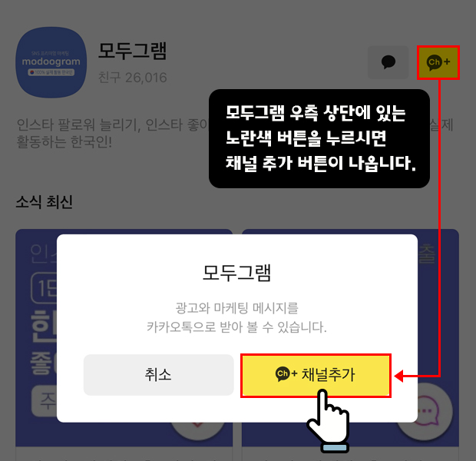Open the 소식 최신 section heading
Image resolution: width=476 pixels, height=461 pixels.
pos(45,202)
